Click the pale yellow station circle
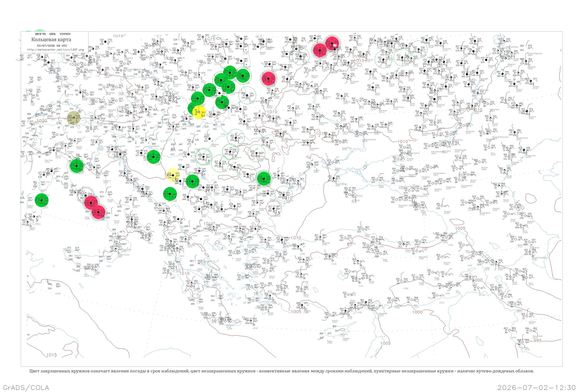The width and height of the screenshot is (588, 392). tap(173, 175)
